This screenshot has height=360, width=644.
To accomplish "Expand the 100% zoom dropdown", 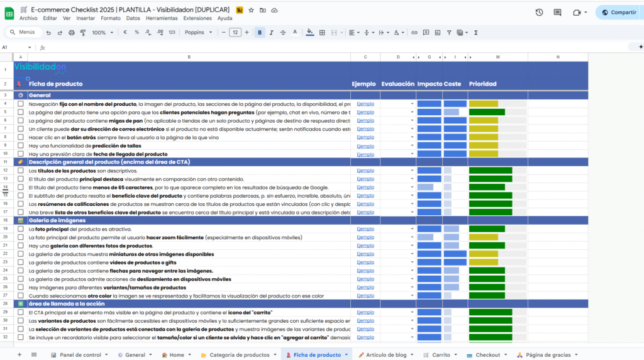I will click(x=102, y=32).
